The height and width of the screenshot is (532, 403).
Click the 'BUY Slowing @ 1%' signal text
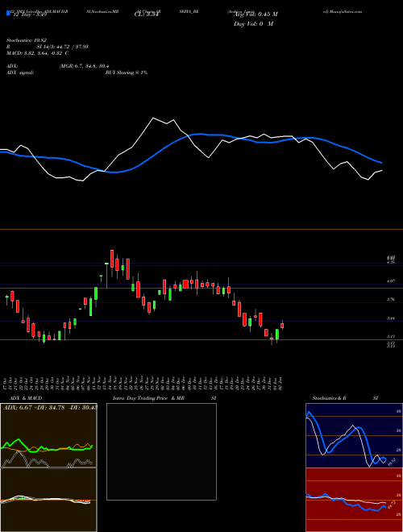127,73
